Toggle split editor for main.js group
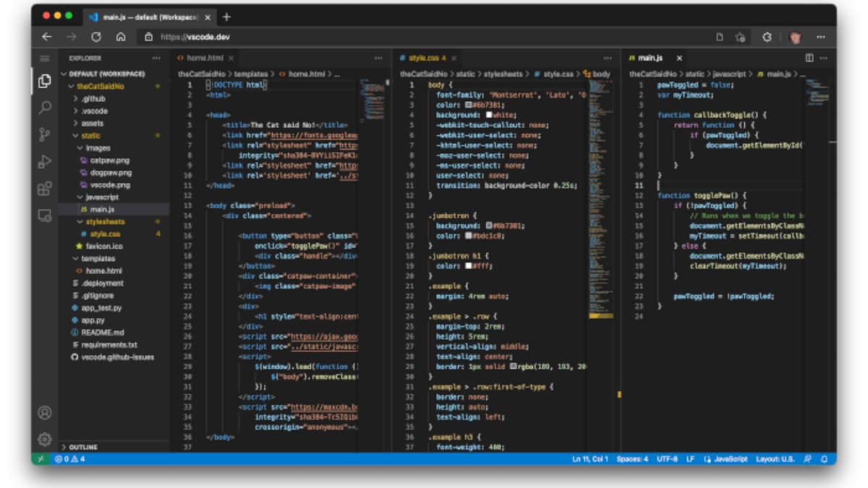 point(809,58)
